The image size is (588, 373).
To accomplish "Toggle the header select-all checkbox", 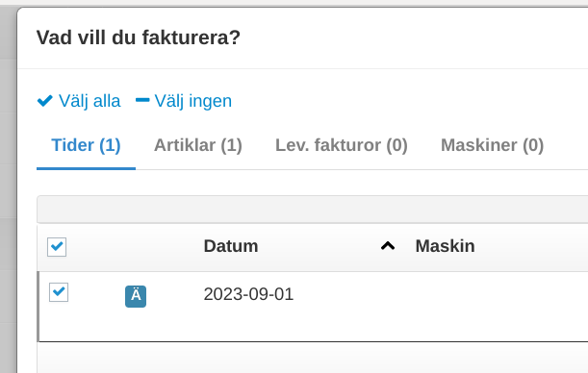I will coord(57,247).
